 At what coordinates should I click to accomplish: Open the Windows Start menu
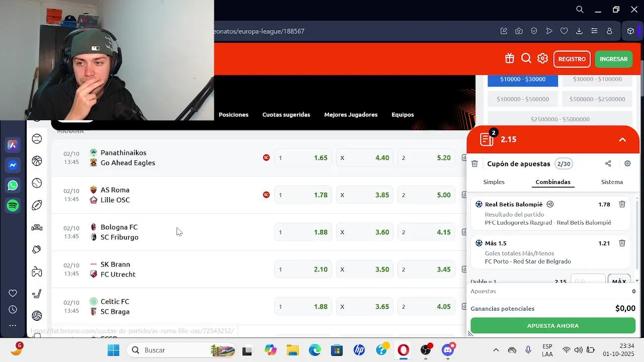pyautogui.click(x=113, y=350)
